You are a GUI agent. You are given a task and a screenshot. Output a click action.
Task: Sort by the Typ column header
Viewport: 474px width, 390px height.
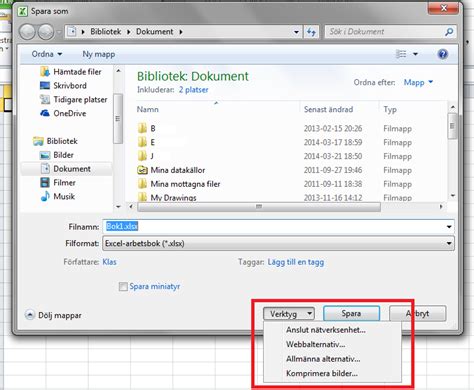coord(390,109)
